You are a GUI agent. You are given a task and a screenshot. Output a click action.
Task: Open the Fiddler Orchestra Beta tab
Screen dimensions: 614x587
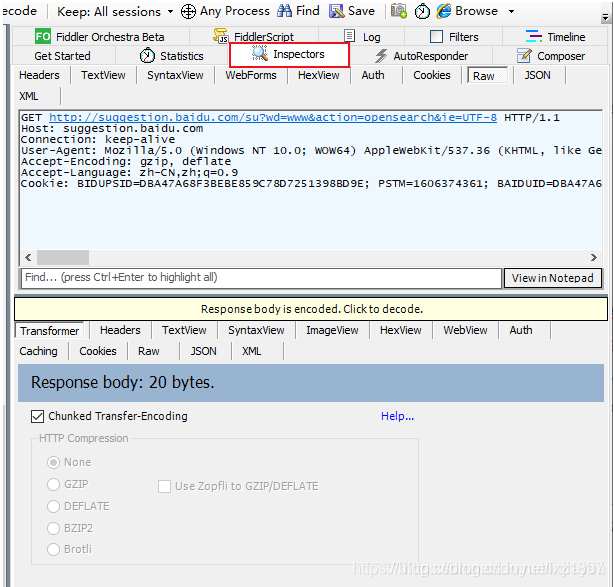[100, 37]
